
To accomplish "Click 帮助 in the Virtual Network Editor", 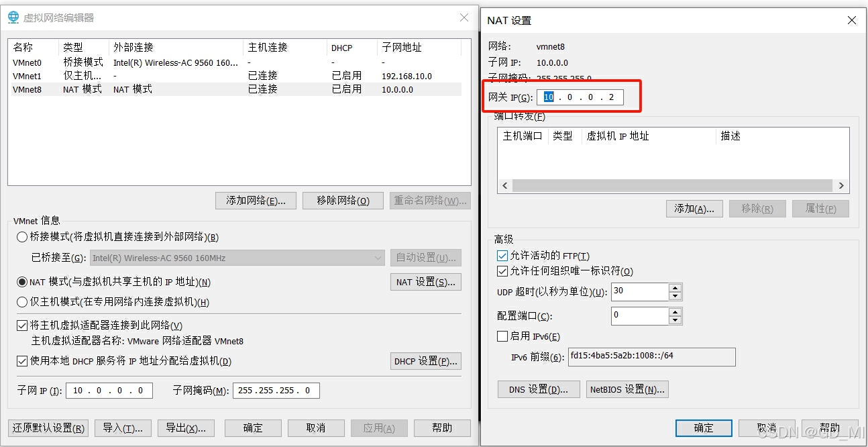I will pos(442,428).
